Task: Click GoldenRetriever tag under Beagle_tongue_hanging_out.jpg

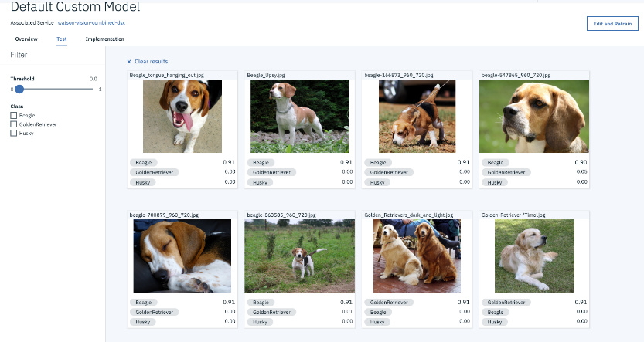Action: click(155, 172)
